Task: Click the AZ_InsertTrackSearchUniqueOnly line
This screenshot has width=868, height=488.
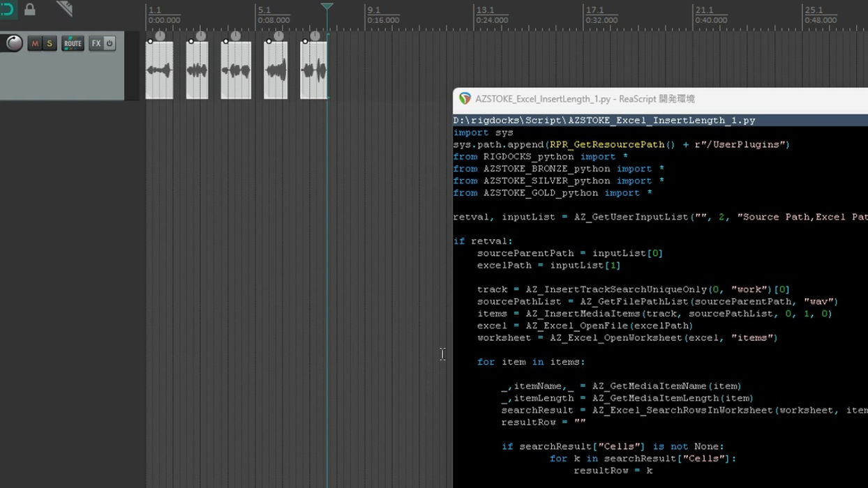Action: point(634,289)
